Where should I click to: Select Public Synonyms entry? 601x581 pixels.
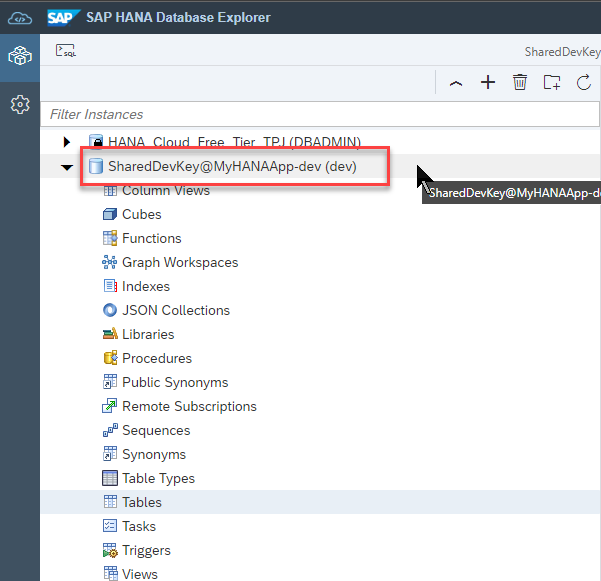click(175, 382)
